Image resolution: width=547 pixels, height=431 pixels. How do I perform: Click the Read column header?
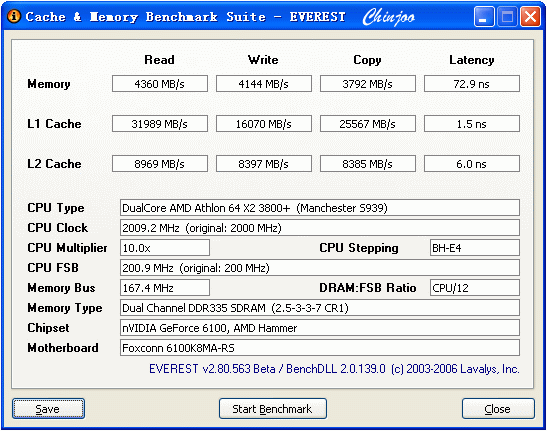click(x=159, y=60)
